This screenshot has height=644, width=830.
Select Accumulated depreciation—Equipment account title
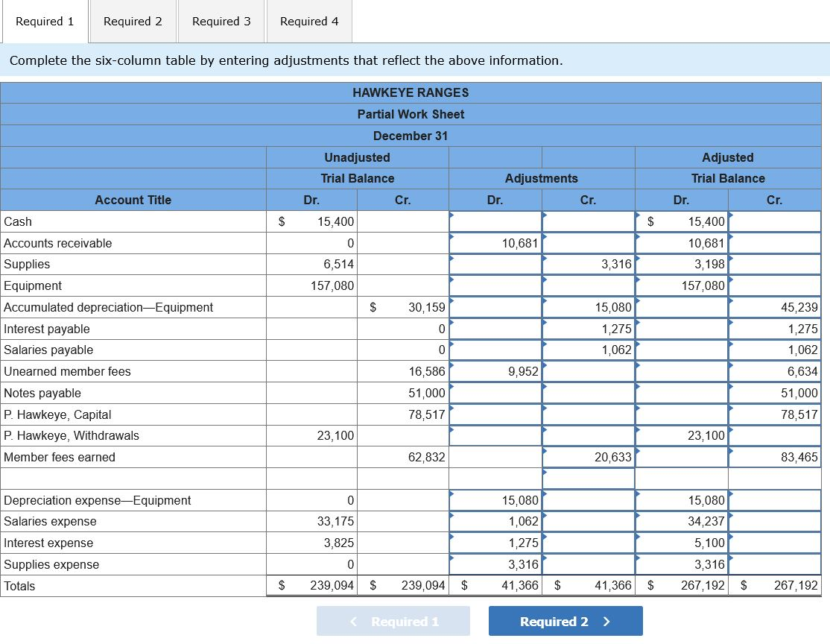tap(133, 307)
